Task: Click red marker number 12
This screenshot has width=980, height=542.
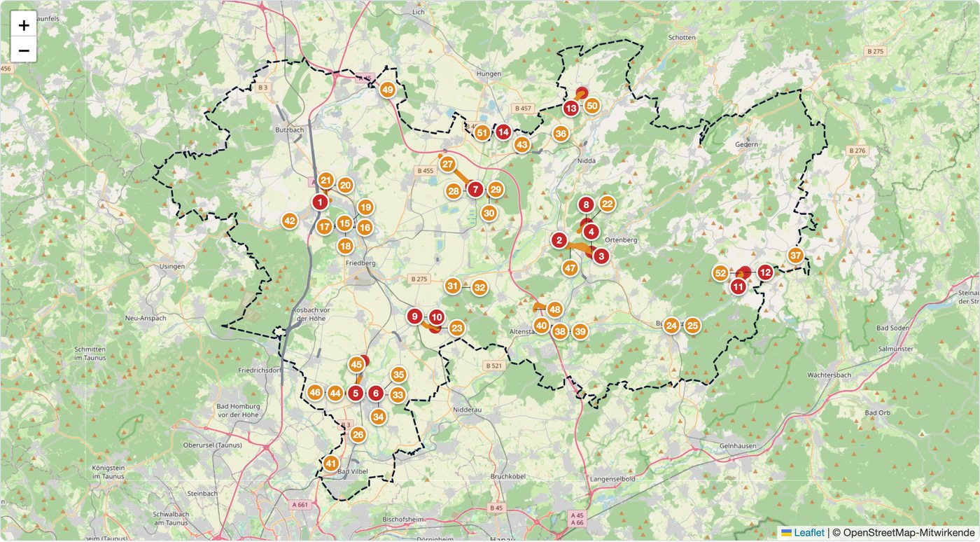Action: tap(765, 272)
